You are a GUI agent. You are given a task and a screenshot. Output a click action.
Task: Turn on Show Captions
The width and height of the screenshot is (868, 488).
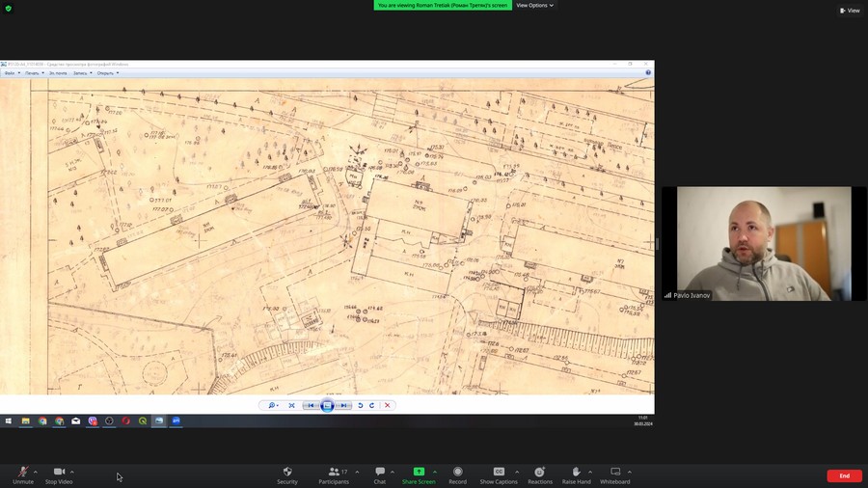[x=499, y=475]
